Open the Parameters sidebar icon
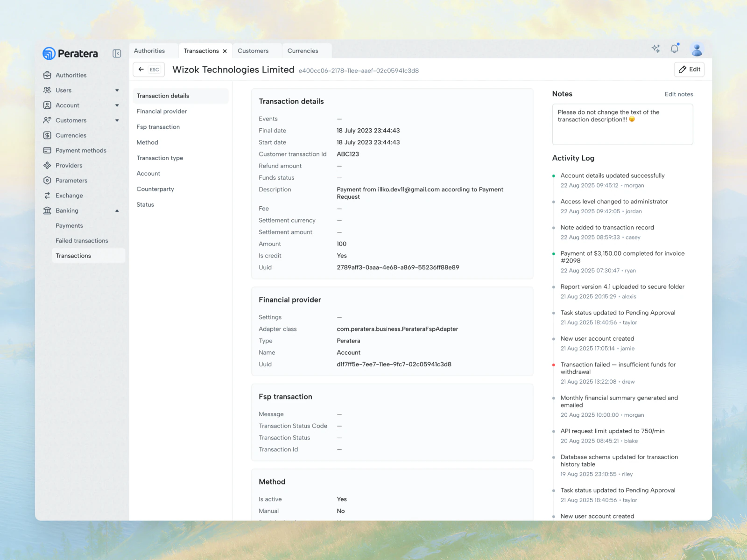The image size is (747, 560). pyautogui.click(x=47, y=181)
